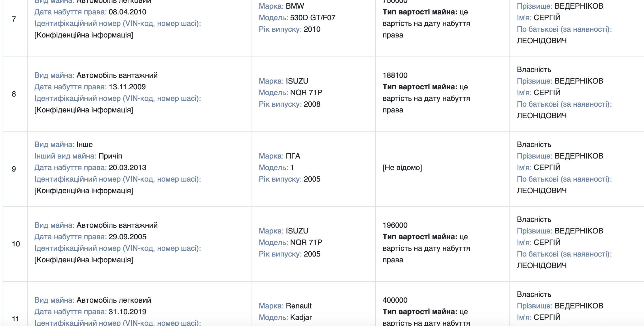
Task: Click the 188100 value in row 8
Action: pos(395,75)
